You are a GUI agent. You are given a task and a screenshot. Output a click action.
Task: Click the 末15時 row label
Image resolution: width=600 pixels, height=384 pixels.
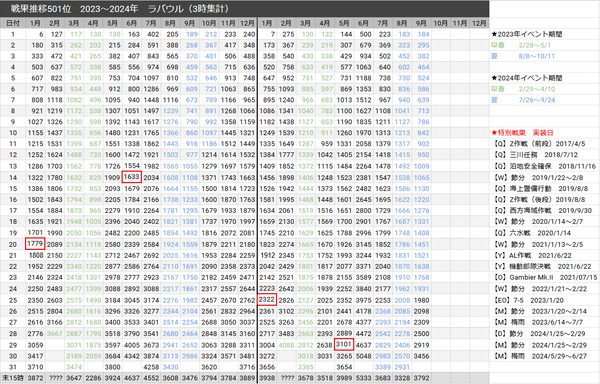(13, 378)
